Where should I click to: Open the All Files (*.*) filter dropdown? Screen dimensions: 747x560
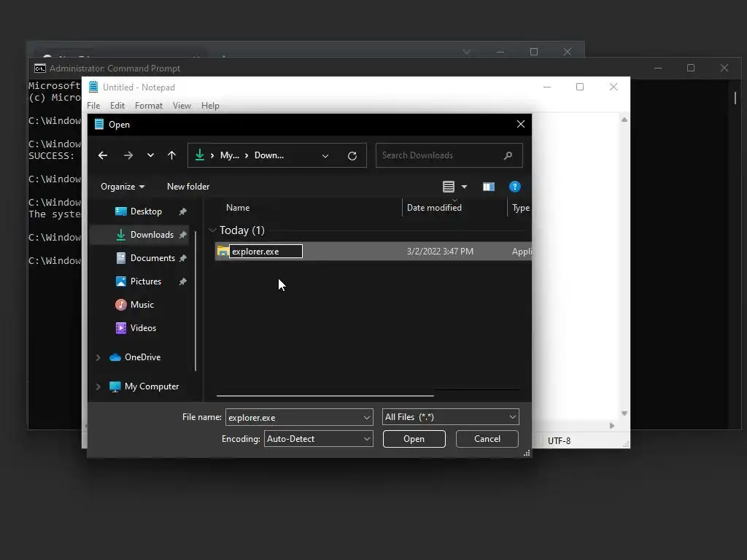[x=450, y=417]
